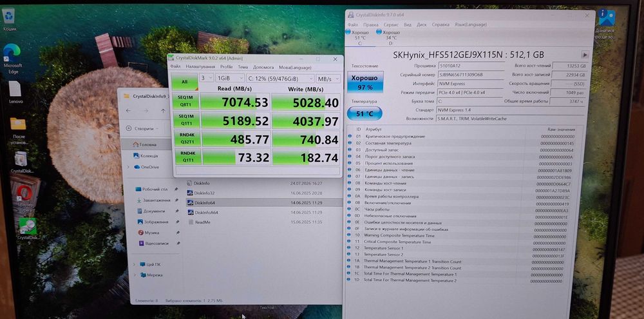Run the SEQ1M Q1T1 test button
This screenshot has width=644, height=319.
click(187, 120)
